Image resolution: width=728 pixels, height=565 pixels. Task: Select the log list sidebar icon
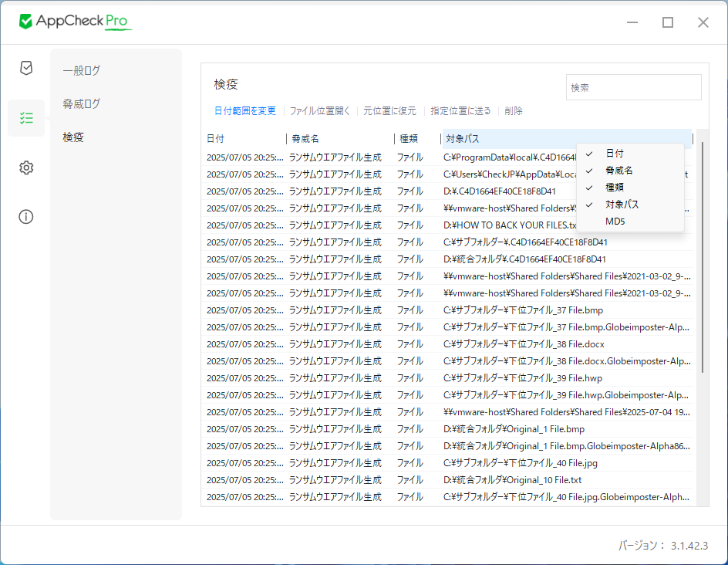[26, 118]
